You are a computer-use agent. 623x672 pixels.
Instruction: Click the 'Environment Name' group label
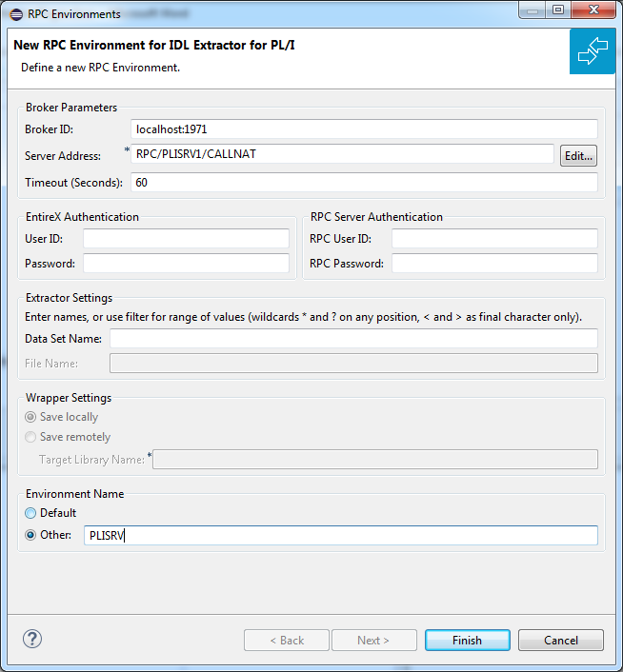[x=74, y=494]
